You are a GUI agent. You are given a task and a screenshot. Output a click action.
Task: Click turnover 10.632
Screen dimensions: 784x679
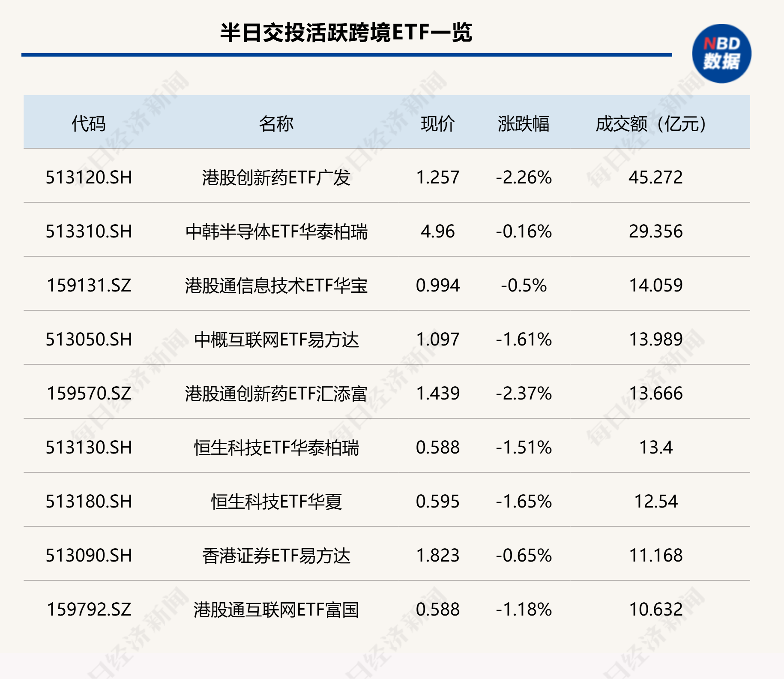[655, 610]
